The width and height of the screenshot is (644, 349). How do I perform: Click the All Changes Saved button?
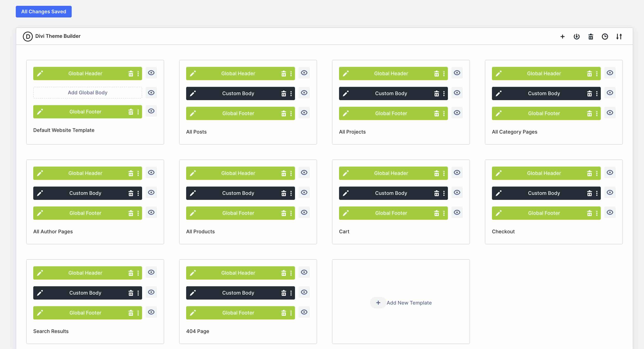tap(43, 11)
